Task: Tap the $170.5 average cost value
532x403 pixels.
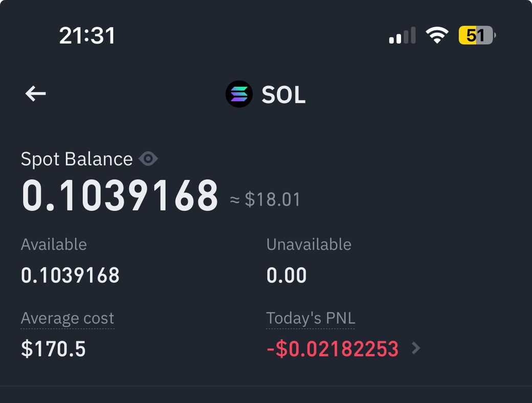Action: 53,349
